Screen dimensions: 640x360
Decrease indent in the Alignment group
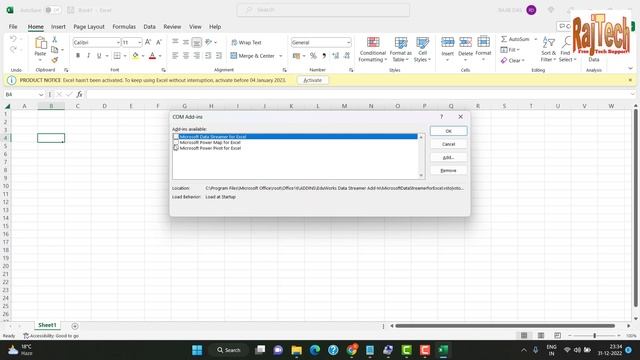tap(208, 56)
